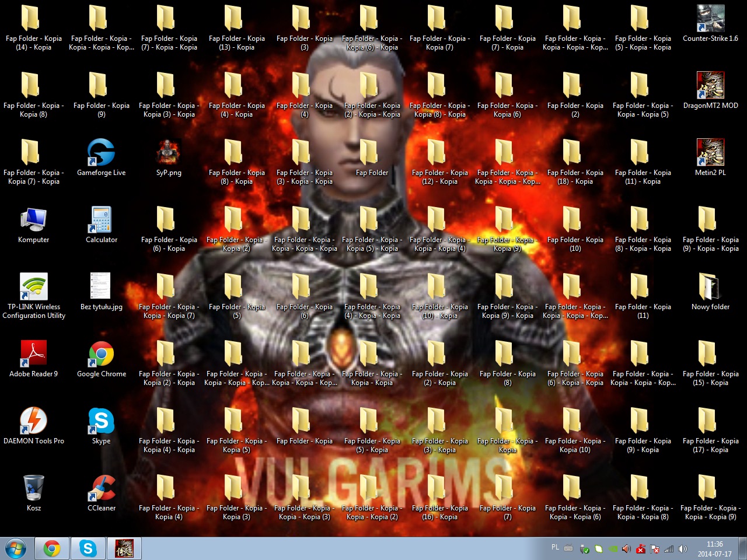Image resolution: width=747 pixels, height=560 pixels.
Task: Launch the DragonMT2 MOD shortcut
Action: [x=710, y=90]
